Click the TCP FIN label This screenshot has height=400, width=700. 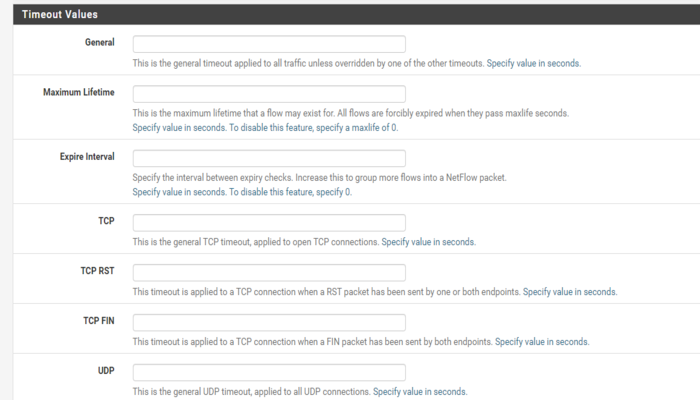[99, 321]
